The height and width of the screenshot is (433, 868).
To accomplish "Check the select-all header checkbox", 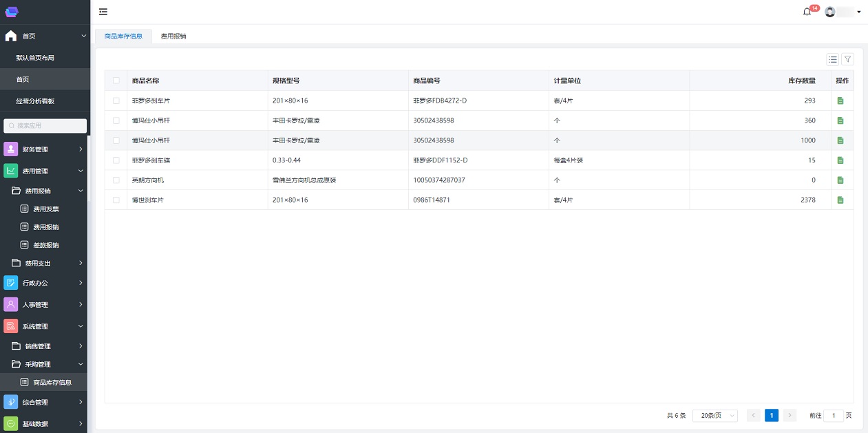I will pyautogui.click(x=116, y=81).
